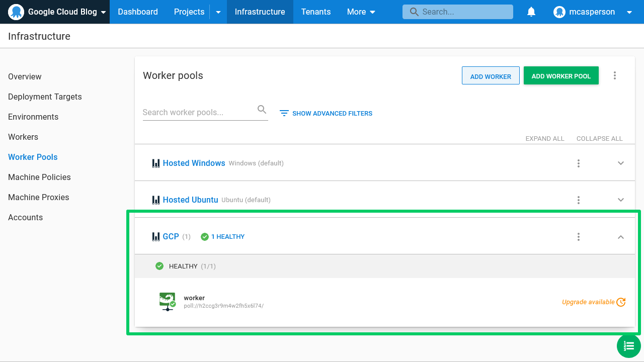Open the task list with the green floating button
This screenshot has height=362, width=644.
628,346
